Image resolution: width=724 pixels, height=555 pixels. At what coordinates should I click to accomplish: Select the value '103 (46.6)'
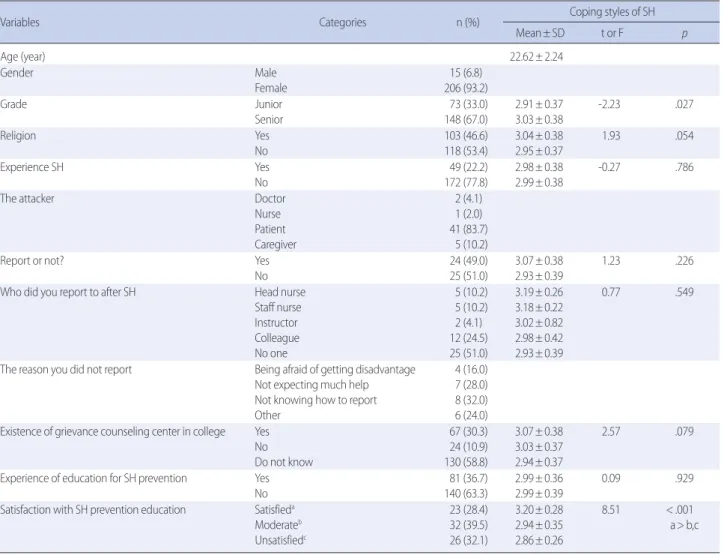coord(466,136)
